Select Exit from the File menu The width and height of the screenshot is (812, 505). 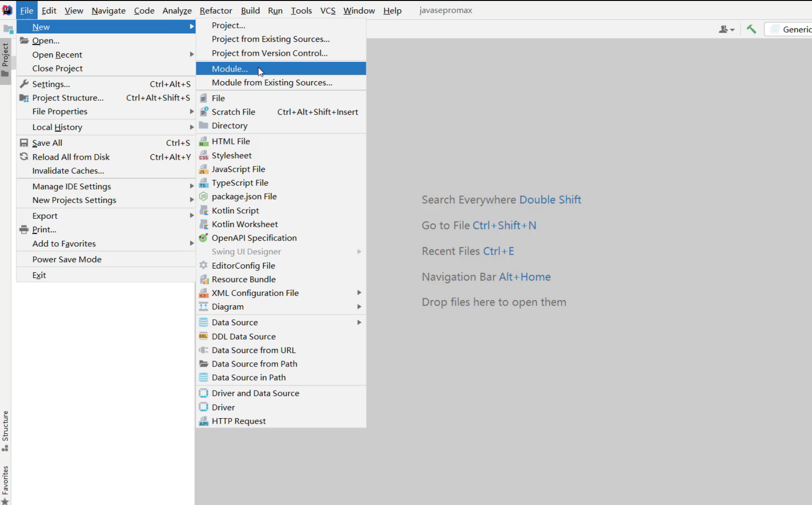click(x=106, y=275)
